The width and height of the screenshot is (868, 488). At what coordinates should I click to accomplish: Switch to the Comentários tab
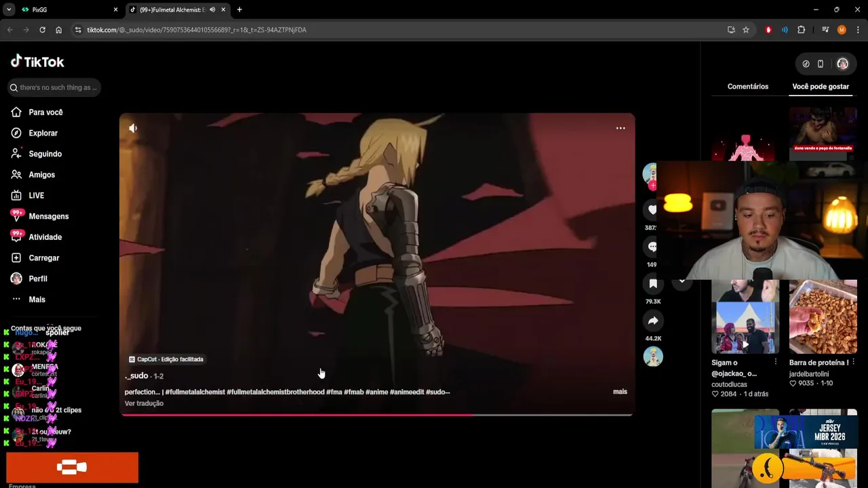[x=748, y=87]
